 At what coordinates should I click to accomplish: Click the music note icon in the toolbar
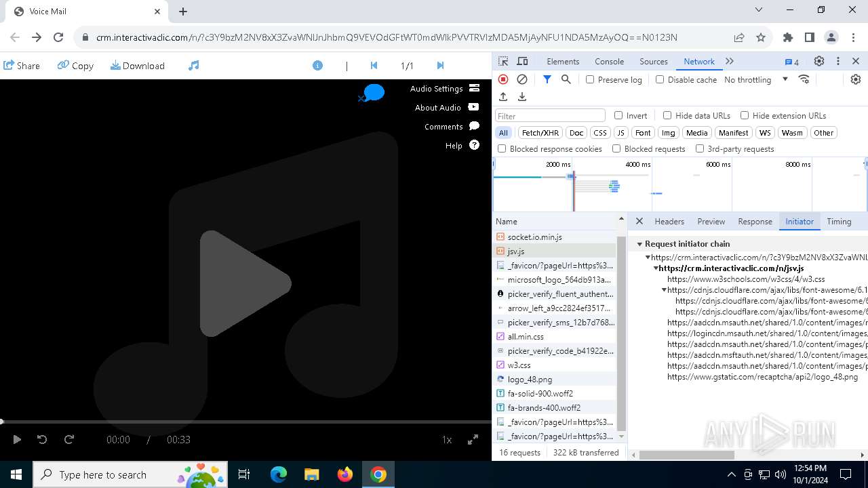(x=194, y=66)
